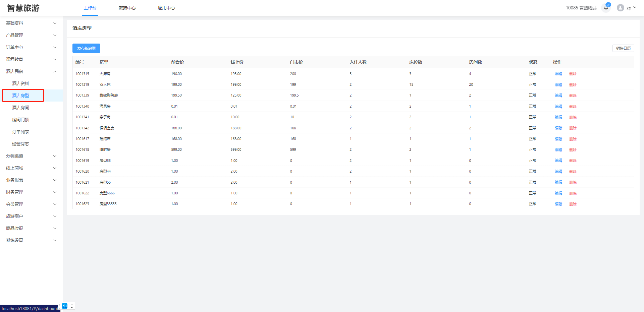The image size is (644, 312).
Task: Select the 工作台 top tab
Action: pyautogui.click(x=90, y=8)
